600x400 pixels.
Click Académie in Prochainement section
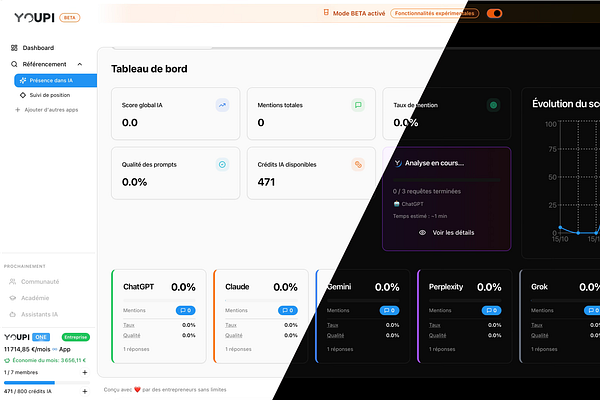(x=35, y=298)
